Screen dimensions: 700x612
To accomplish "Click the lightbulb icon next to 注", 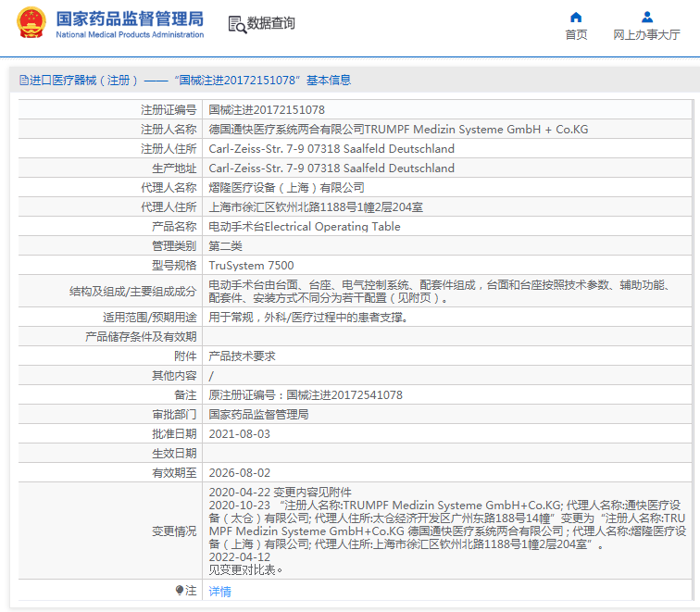I will click(x=180, y=590).
